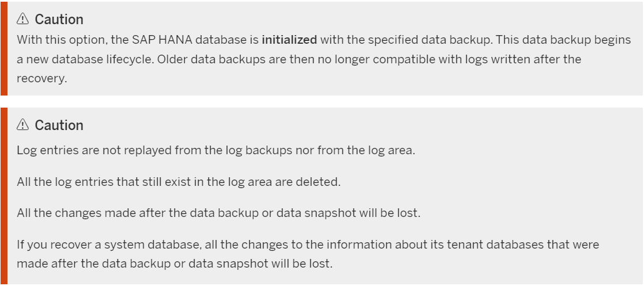Screen dimensions: 644x286
Task: Click the warning triangle icon in first Caution box
Action: point(22,19)
